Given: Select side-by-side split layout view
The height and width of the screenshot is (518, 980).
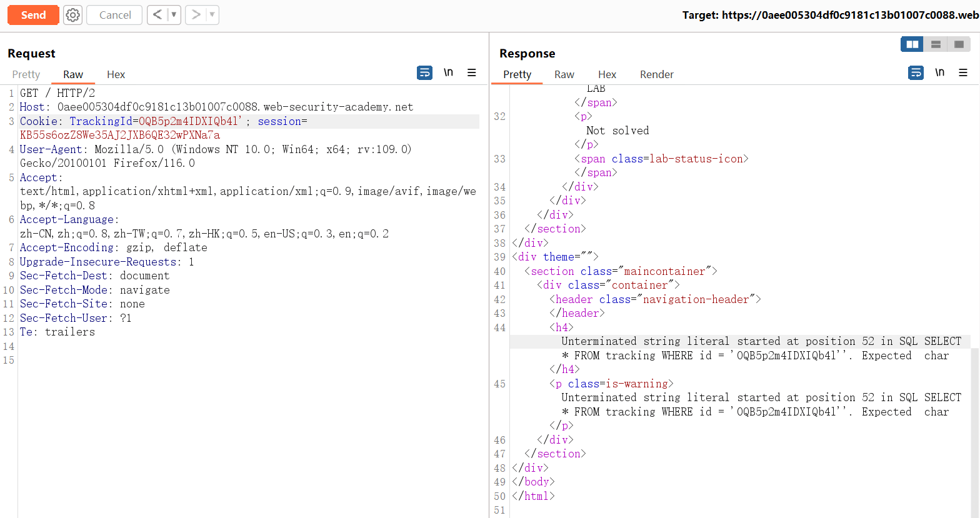Looking at the screenshot, I should [912, 44].
